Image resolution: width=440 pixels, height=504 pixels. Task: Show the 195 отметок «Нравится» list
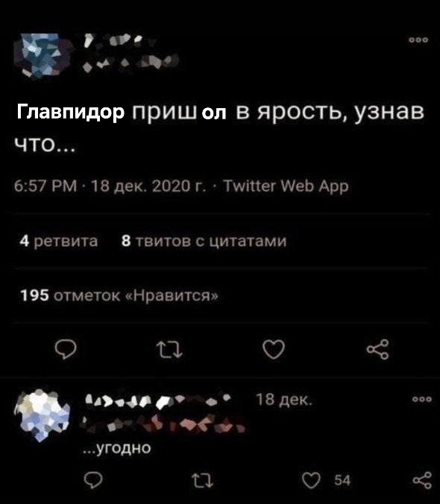pyautogui.click(x=119, y=295)
